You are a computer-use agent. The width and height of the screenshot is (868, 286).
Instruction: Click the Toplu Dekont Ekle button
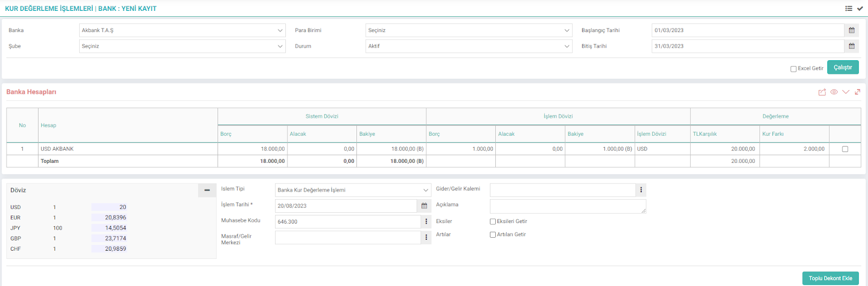click(x=830, y=278)
